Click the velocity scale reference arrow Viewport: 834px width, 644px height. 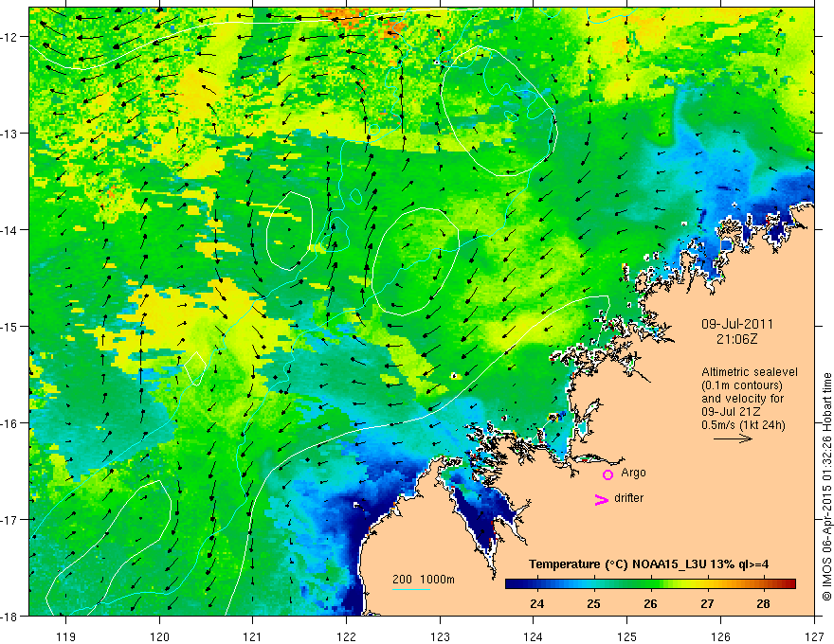click(x=733, y=438)
